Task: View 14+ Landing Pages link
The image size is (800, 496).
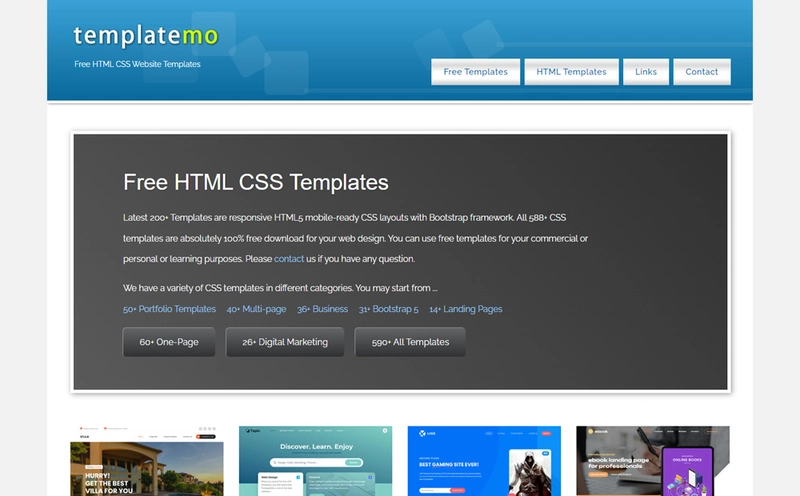Action: [x=466, y=309]
